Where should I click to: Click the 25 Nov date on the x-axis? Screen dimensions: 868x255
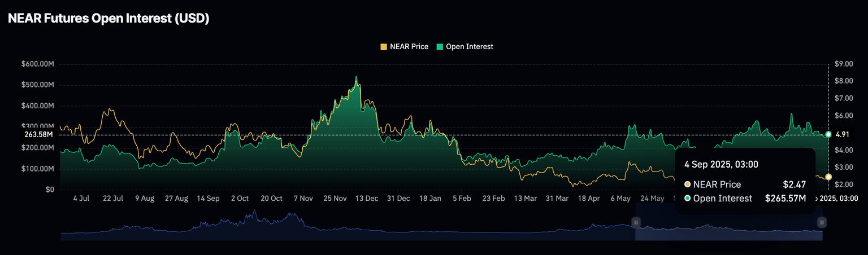click(x=335, y=199)
